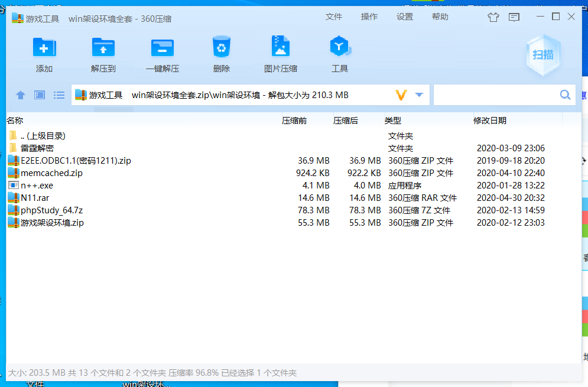The height and width of the screenshot is (387, 588).
Task: Expand the path bar dropdown arrow
Action: pyautogui.click(x=419, y=95)
